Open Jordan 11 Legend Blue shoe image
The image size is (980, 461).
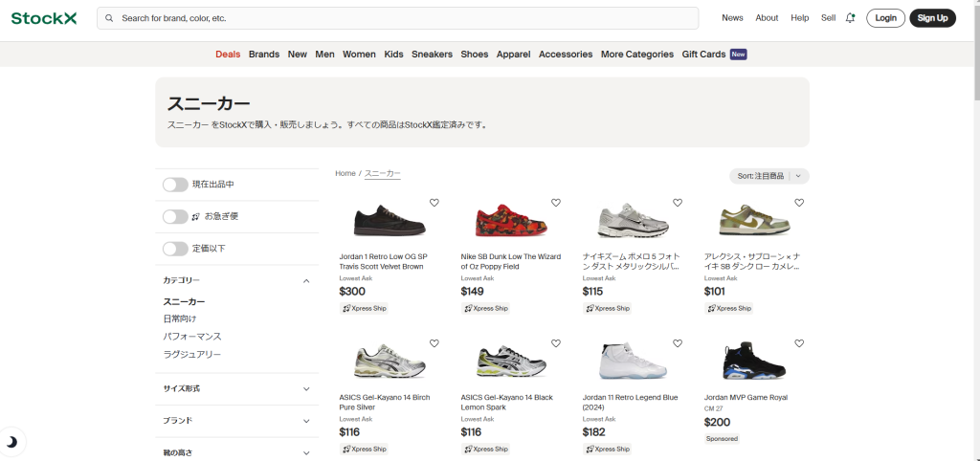pyautogui.click(x=633, y=361)
